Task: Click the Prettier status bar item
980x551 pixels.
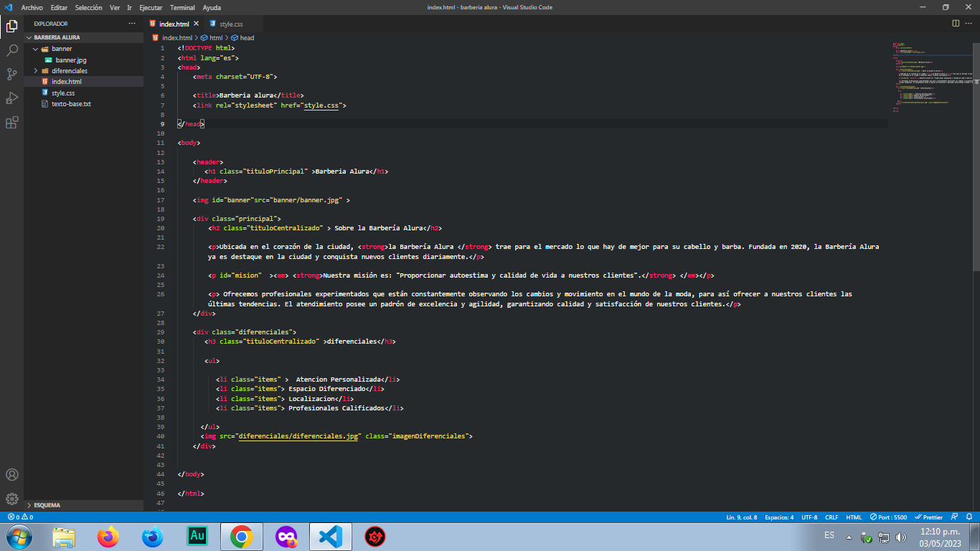Action: click(x=929, y=517)
